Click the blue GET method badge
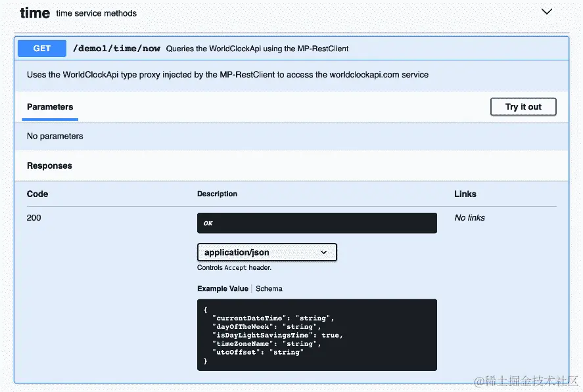The image size is (583, 392). [x=42, y=49]
